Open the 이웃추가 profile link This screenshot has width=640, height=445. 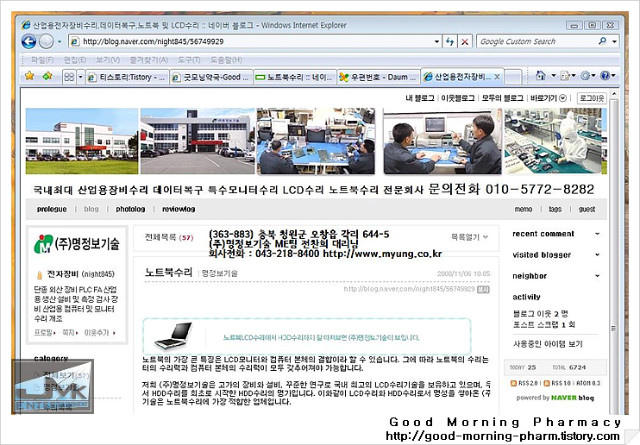(x=99, y=333)
